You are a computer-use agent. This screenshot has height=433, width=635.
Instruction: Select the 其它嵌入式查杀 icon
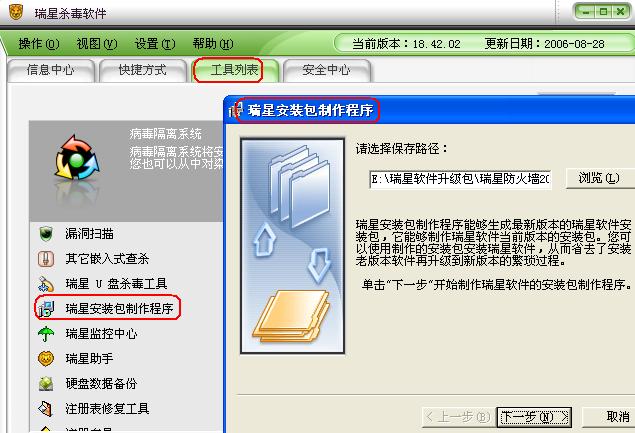tap(46, 258)
